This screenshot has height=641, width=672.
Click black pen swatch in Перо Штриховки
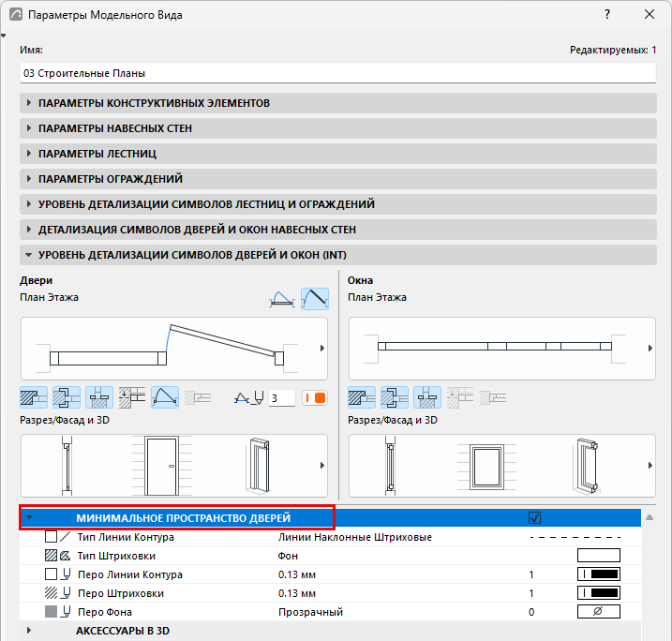(x=599, y=593)
